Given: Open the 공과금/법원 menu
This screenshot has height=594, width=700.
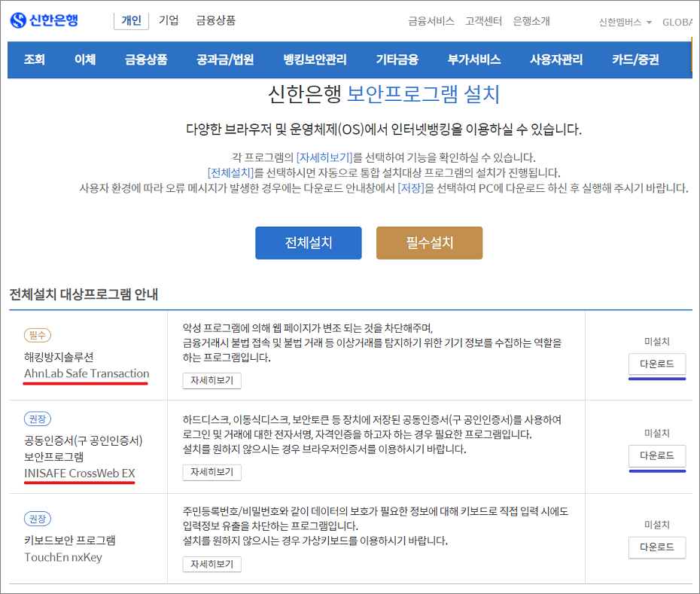Looking at the screenshot, I should tap(225, 59).
